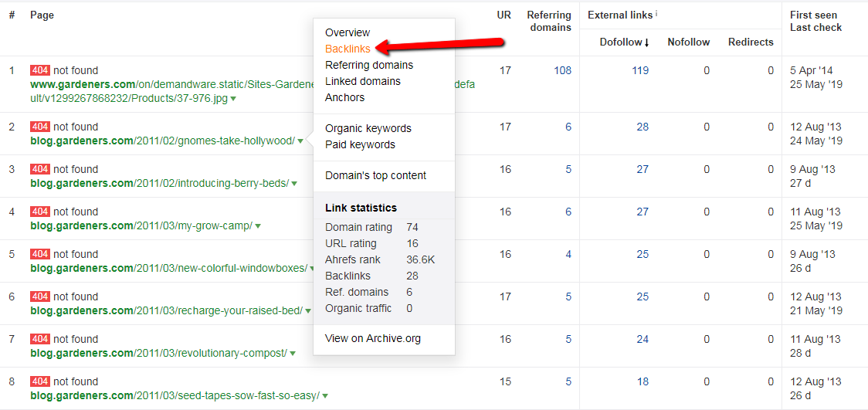The height and width of the screenshot is (410, 868).
Task: Open dropdown arrow for seed-tapes-sow-fast-so-easy URL
Action: (325, 396)
